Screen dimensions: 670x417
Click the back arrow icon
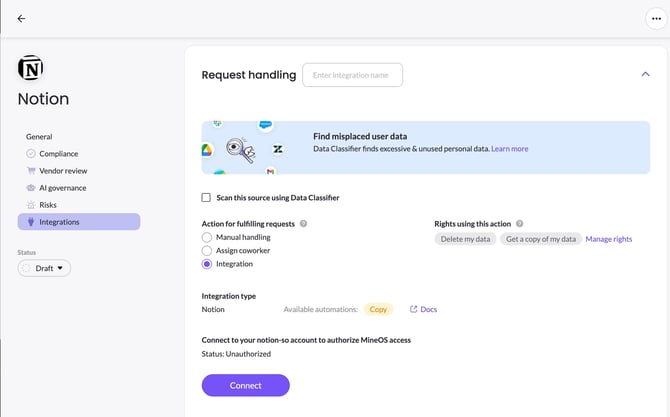point(21,18)
